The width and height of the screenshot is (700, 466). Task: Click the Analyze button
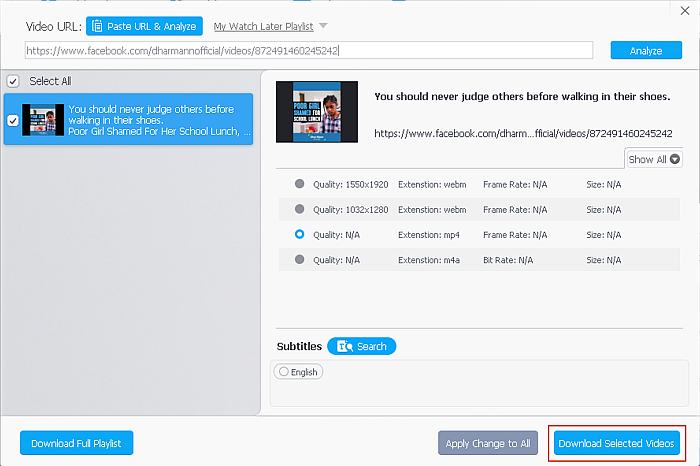(x=646, y=50)
